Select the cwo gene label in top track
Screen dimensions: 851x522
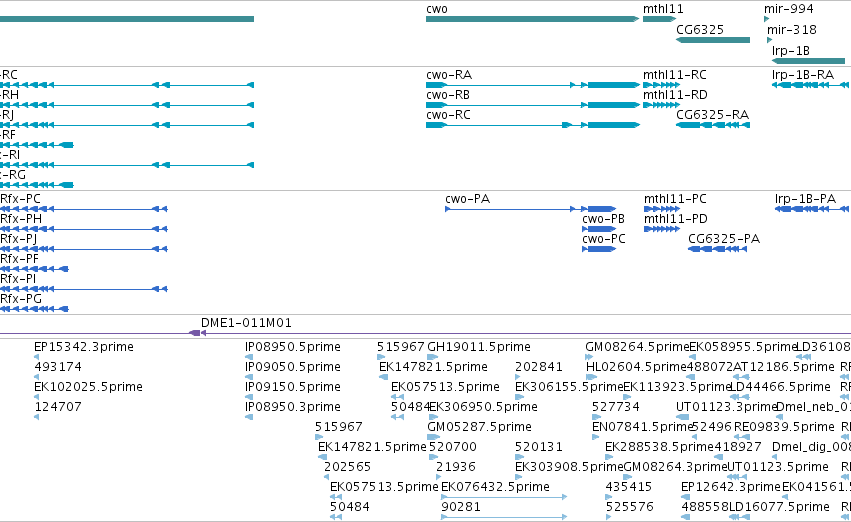437,9
